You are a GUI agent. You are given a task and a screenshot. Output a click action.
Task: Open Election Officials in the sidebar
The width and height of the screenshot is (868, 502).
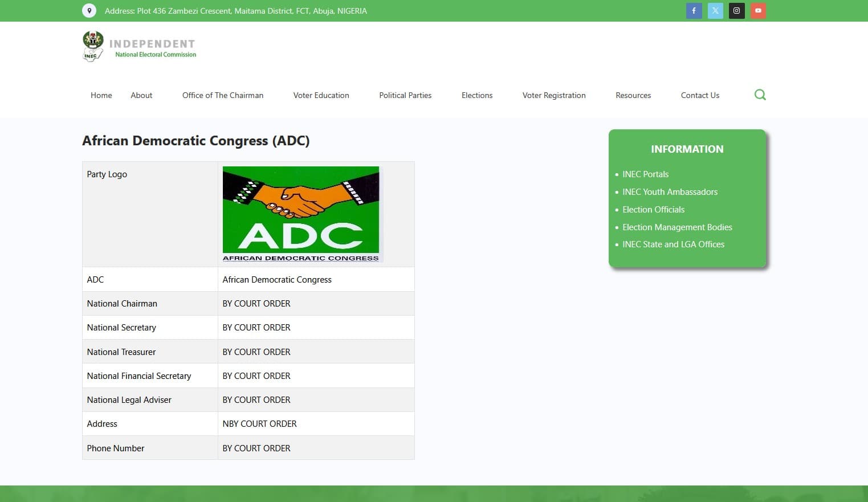pos(653,209)
